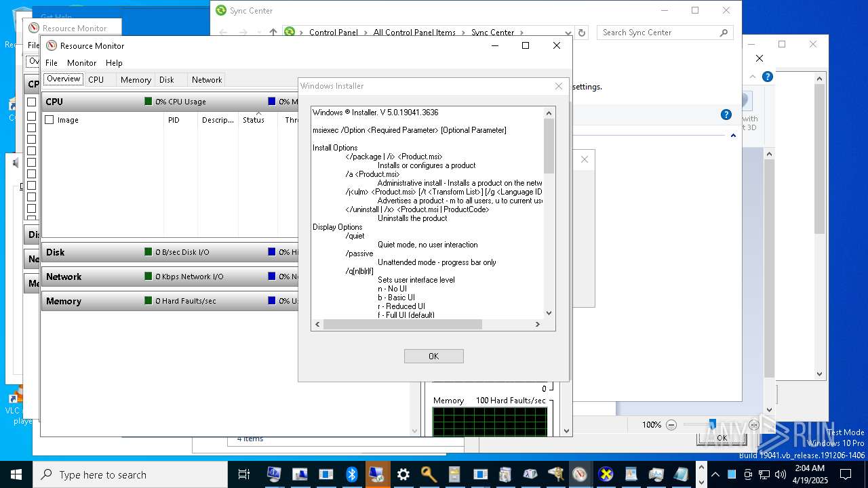
Task: Click the Memory graph in Resource Monitor
Action: pyautogui.click(x=490, y=420)
